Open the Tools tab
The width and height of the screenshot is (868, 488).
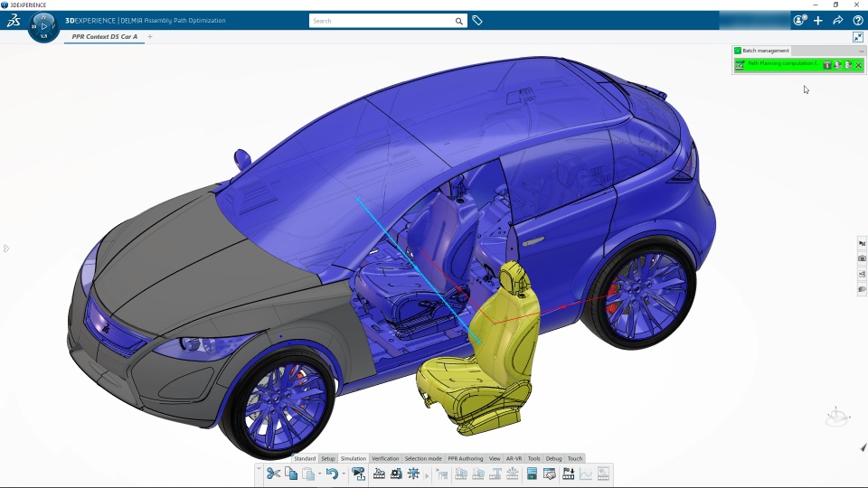pyautogui.click(x=533, y=459)
